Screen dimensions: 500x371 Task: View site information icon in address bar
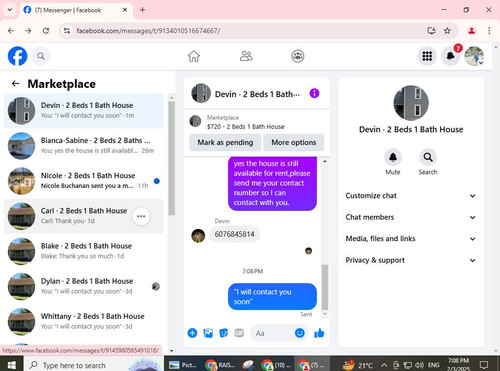click(x=67, y=31)
